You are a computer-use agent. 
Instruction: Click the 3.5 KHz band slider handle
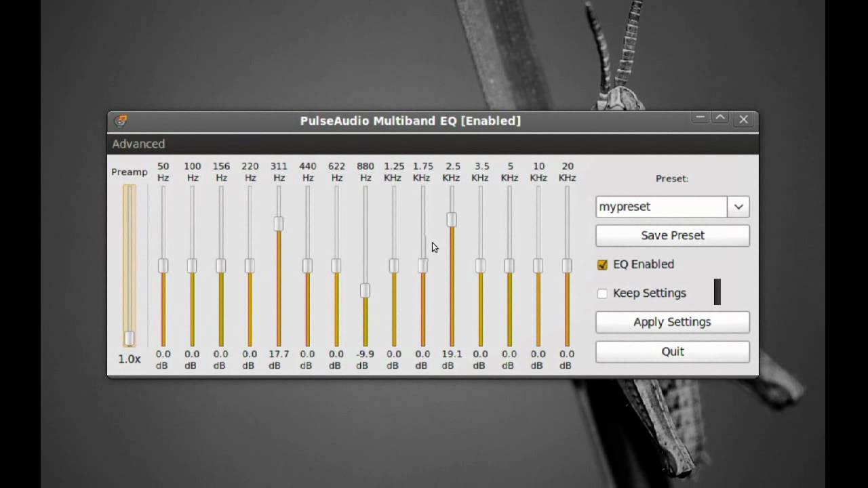pyautogui.click(x=480, y=266)
